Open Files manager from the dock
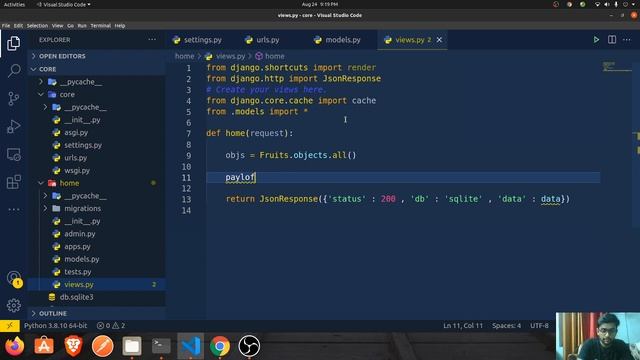The image size is (640, 360). [132, 346]
